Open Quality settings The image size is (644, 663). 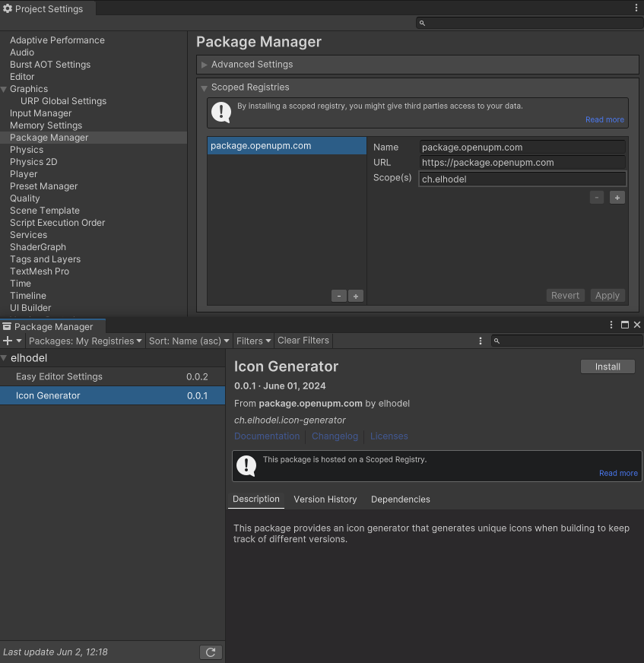tap(24, 198)
